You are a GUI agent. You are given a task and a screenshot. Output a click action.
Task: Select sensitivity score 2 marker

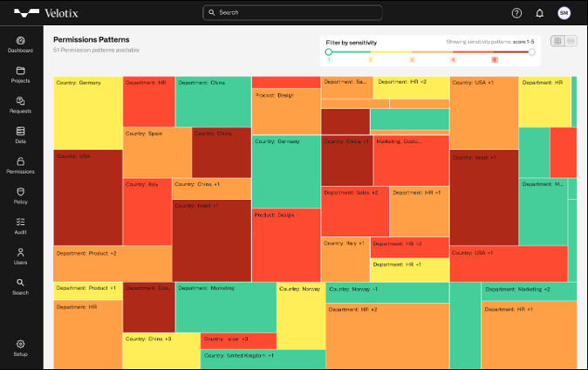point(371,59)
